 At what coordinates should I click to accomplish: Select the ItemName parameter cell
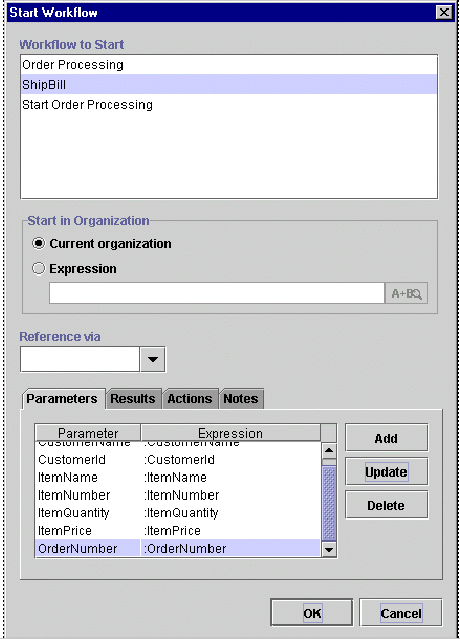pos(88,477)
